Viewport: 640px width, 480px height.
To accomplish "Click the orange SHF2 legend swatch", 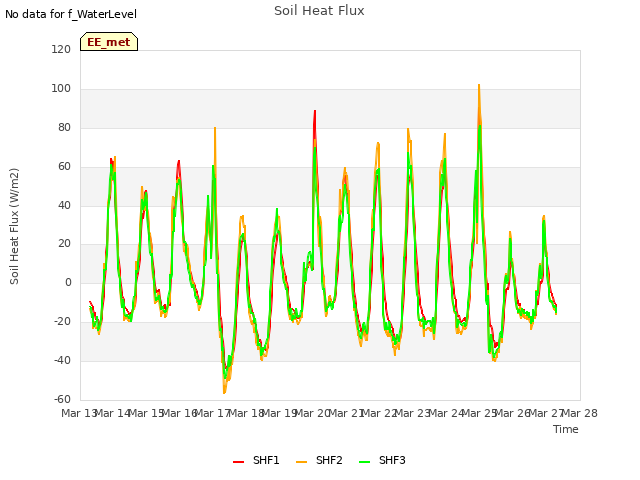I will point(301,462).
